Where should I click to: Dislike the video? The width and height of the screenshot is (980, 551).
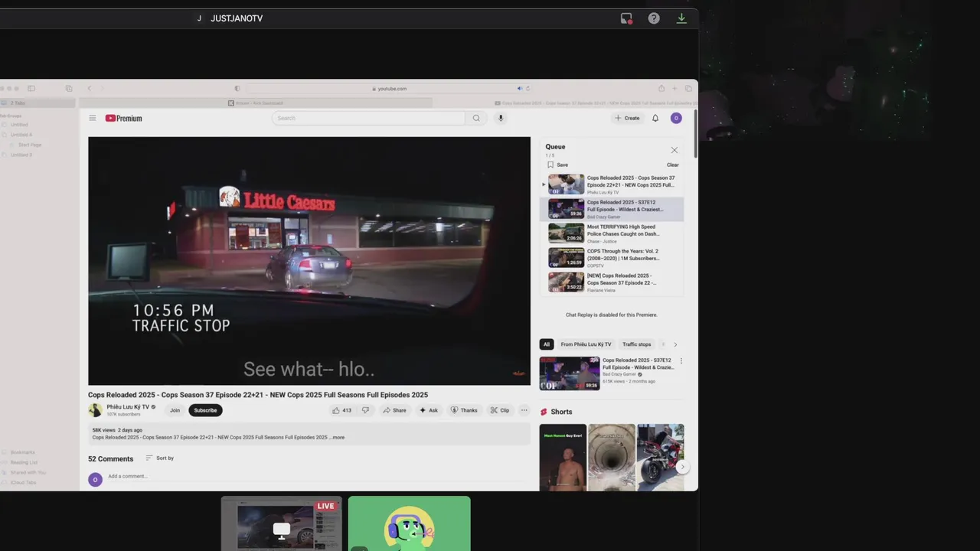click(x=366, y=410)
